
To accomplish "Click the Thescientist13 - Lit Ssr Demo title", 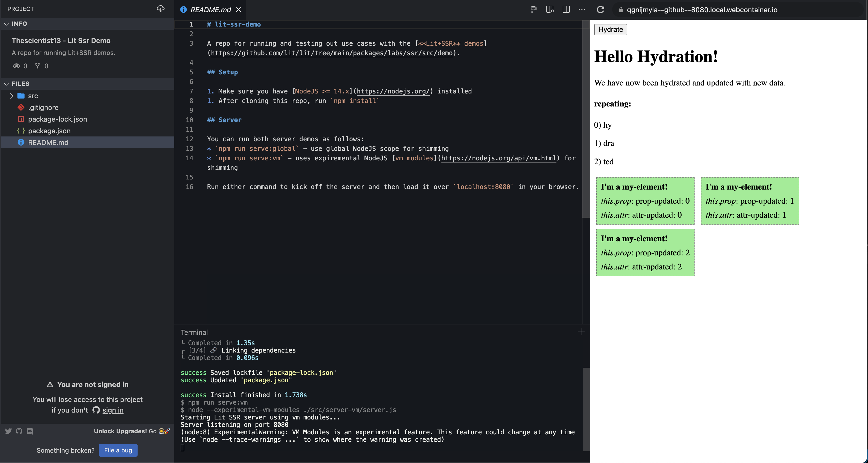I will tap(61, 40).
